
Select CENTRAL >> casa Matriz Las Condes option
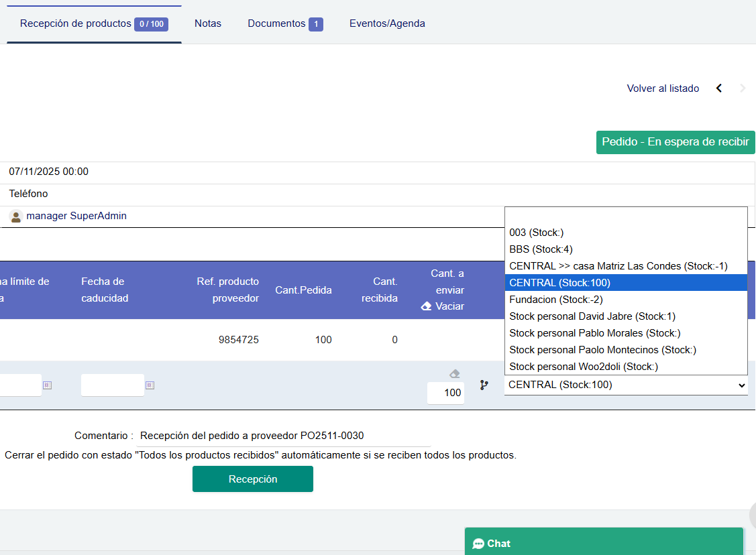pos(618,266)
